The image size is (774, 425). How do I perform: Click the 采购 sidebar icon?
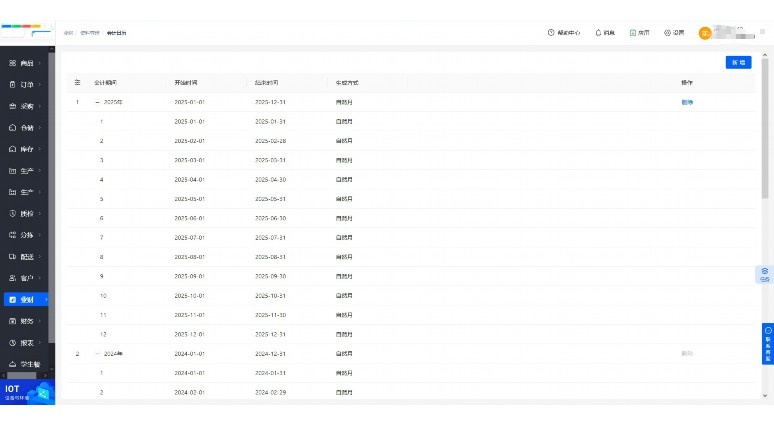[12, 106]
